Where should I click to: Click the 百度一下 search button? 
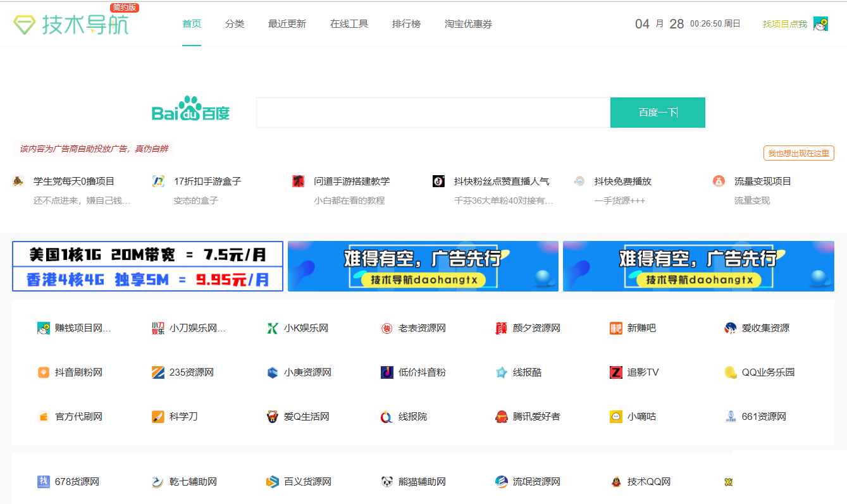tap(658, 113)
